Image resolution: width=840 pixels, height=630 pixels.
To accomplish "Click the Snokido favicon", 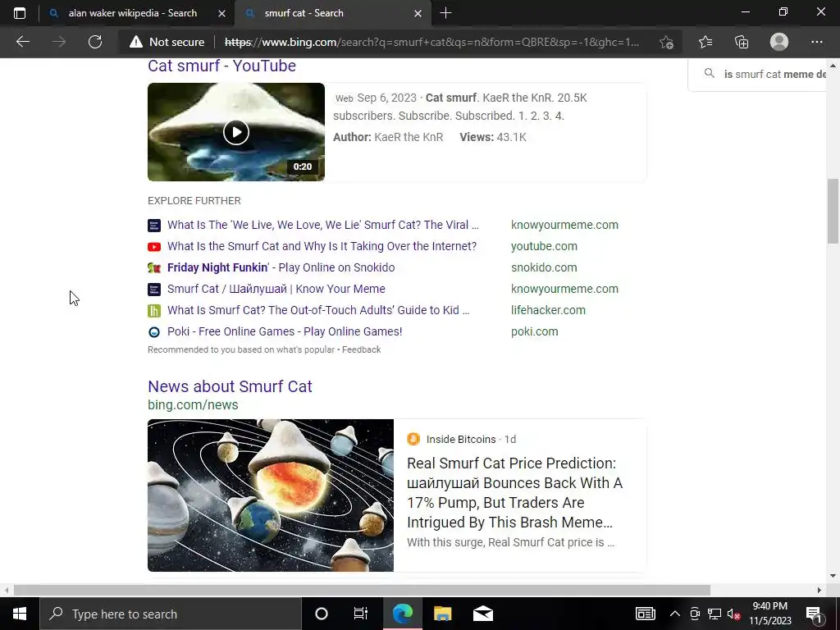I will click(154, 268).
